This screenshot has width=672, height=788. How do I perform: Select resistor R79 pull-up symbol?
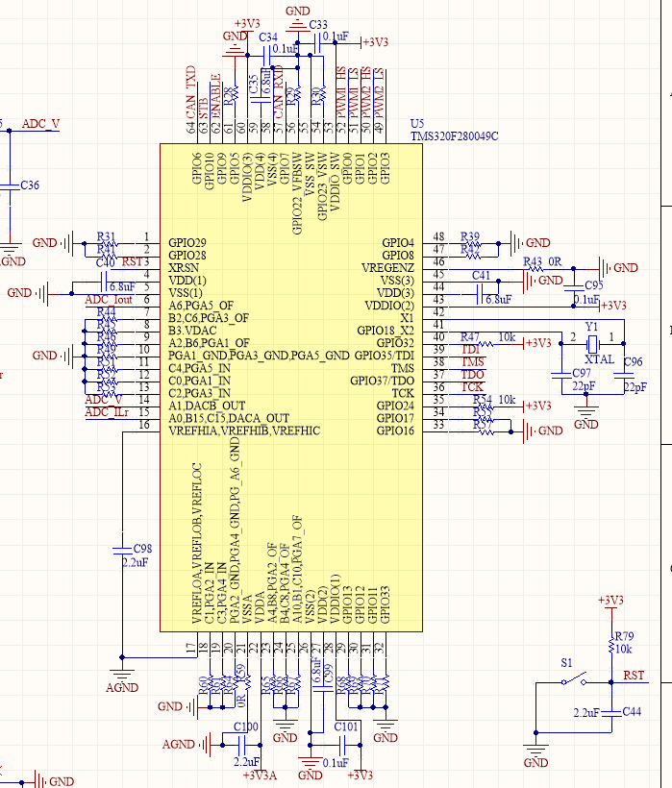pos(611,645)
